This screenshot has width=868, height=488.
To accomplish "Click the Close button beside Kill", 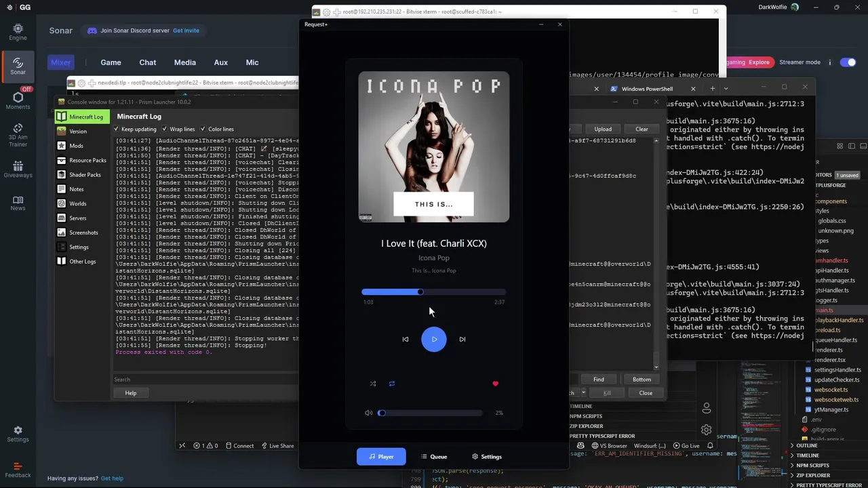I will [646, 393].
